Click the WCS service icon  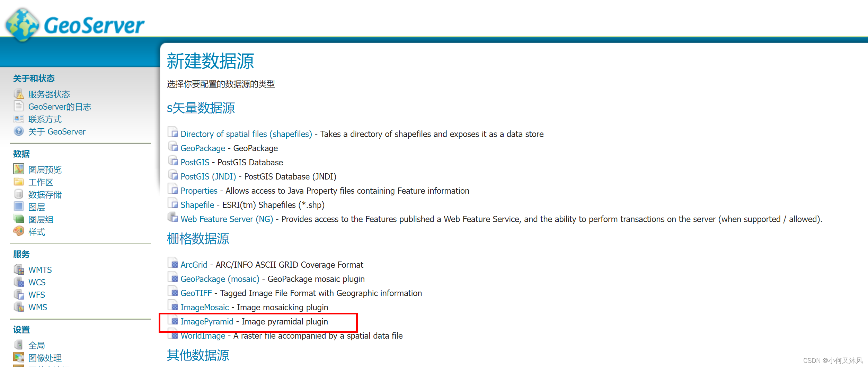(x=19, y=282)
